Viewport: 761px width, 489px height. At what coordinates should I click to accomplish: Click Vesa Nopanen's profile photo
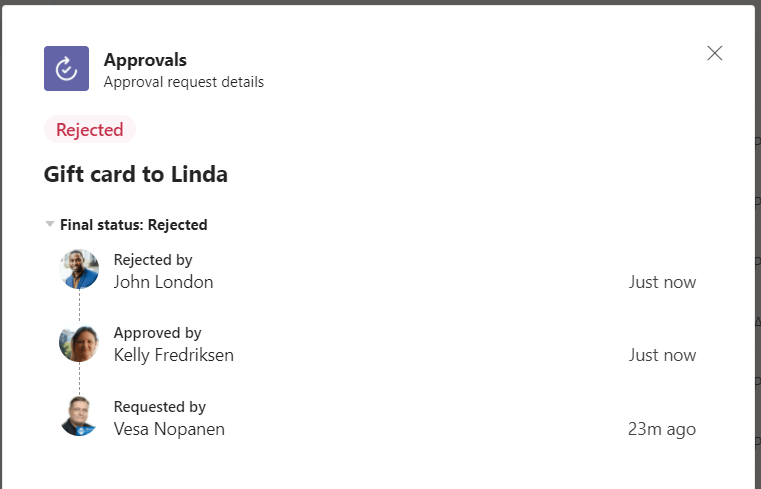point(79,417)
